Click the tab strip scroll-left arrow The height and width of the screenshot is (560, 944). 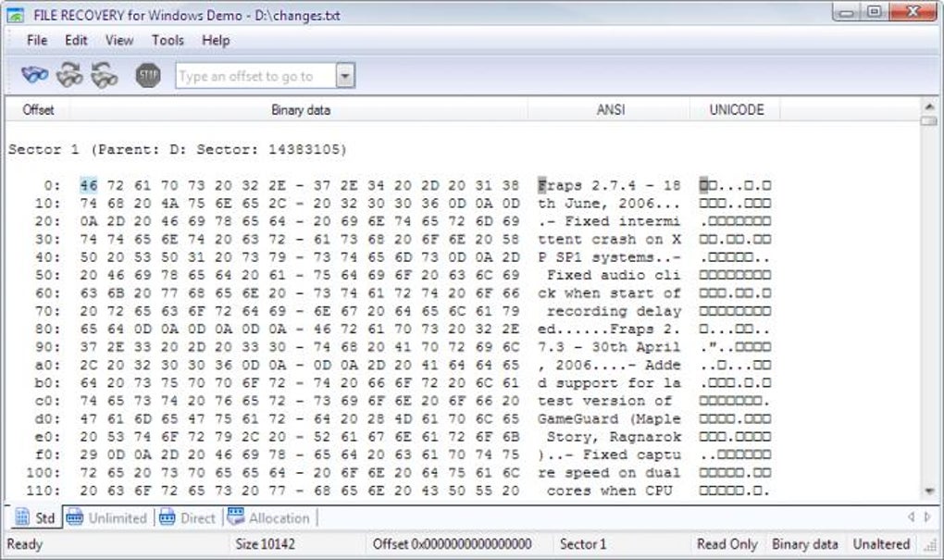(x=912, y=516)
